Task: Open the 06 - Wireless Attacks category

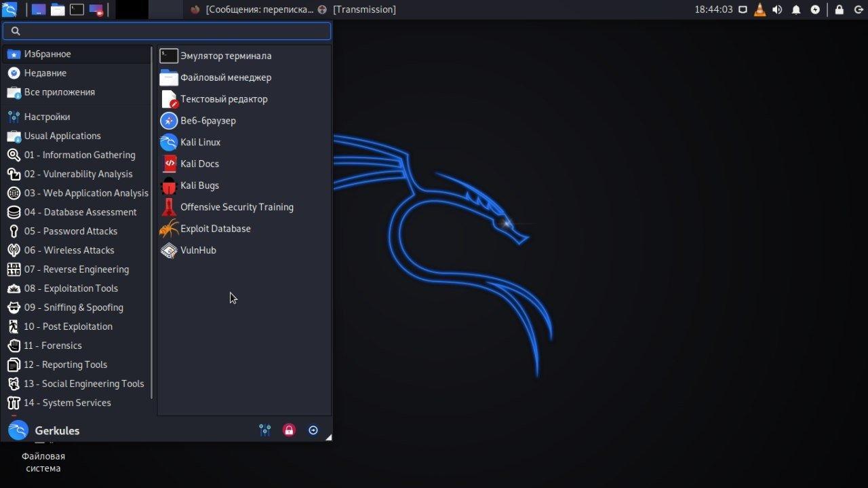Action: click(x=77, y=250)
